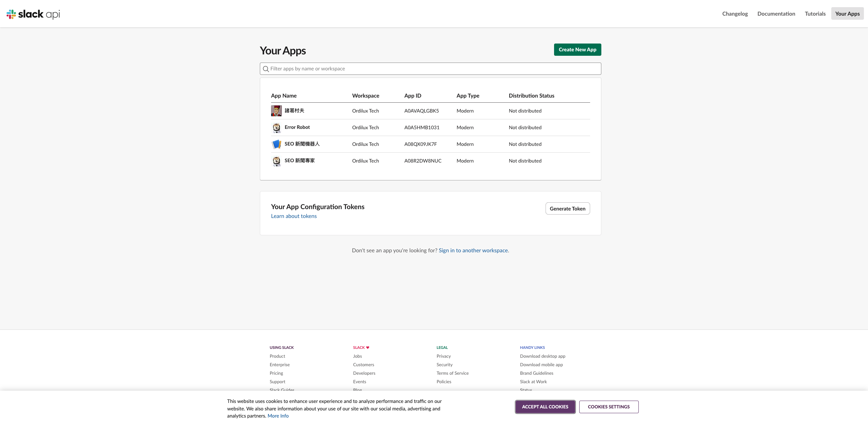Viewport: 868px width, 423px height.
Task: Select App ID A08QX09JK7F
Action: (420, 144)
